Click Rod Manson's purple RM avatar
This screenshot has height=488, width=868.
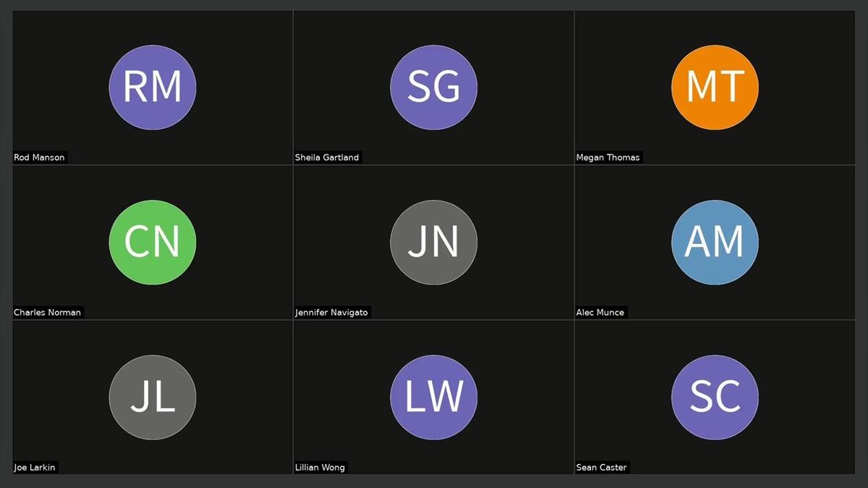tap(153, 87)
